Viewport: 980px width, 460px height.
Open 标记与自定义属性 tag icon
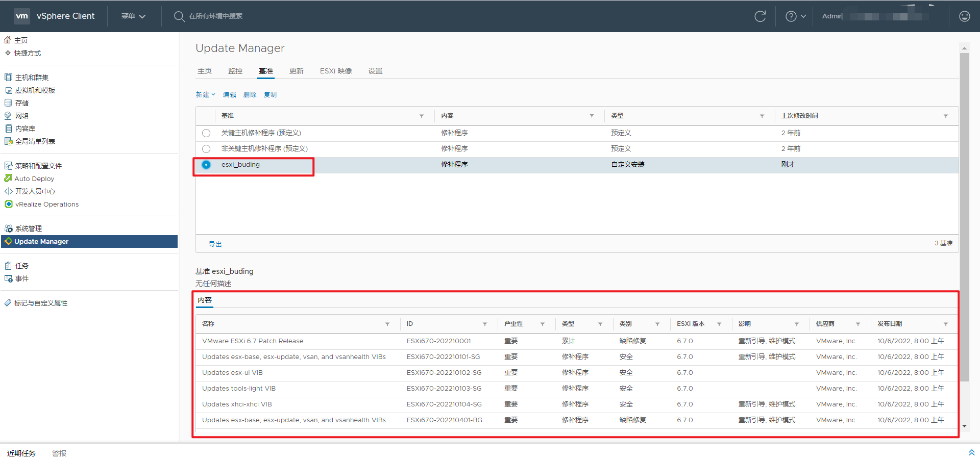[x=8, y=303]
